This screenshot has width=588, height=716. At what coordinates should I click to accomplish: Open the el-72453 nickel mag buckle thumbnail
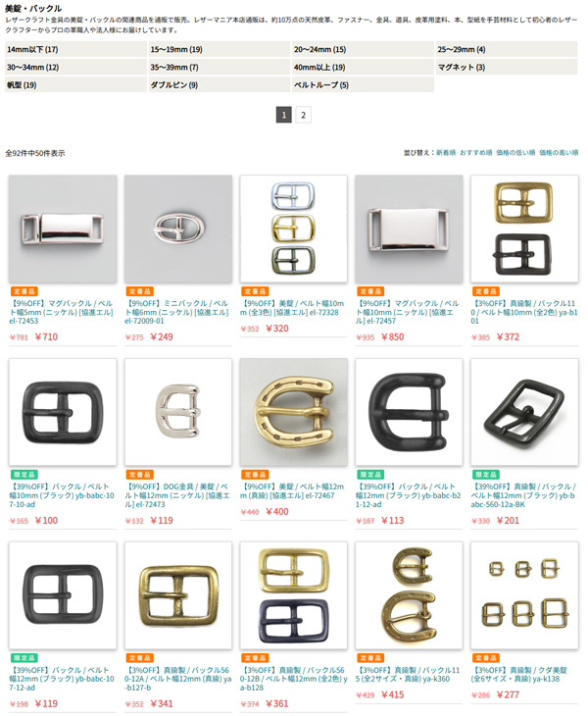[x=63, y=229]
